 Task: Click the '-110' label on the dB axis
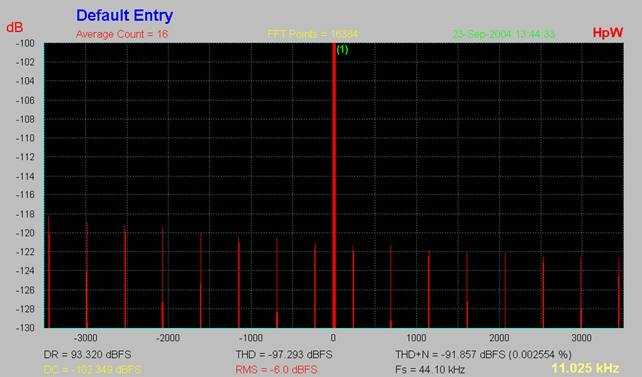click(25, 138)
